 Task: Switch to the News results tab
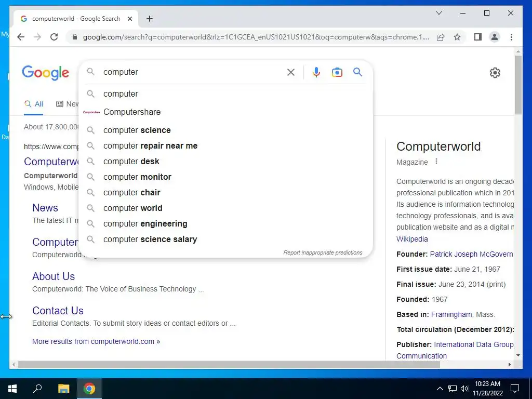pos(67,104)
